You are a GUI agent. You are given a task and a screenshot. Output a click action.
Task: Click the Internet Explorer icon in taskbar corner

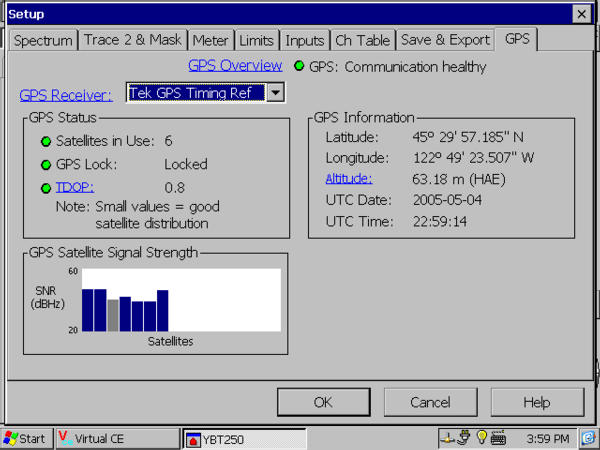click(589, 438)
